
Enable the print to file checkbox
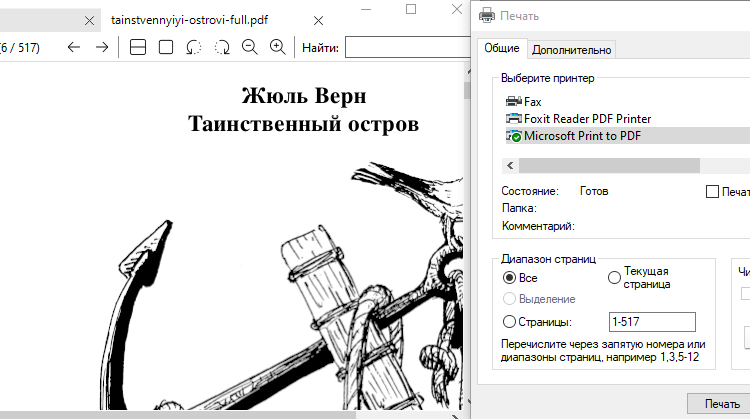[712, 191]
